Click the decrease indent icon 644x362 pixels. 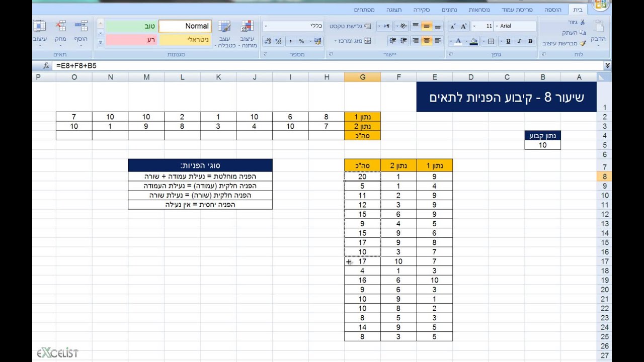tap(403, 41)
